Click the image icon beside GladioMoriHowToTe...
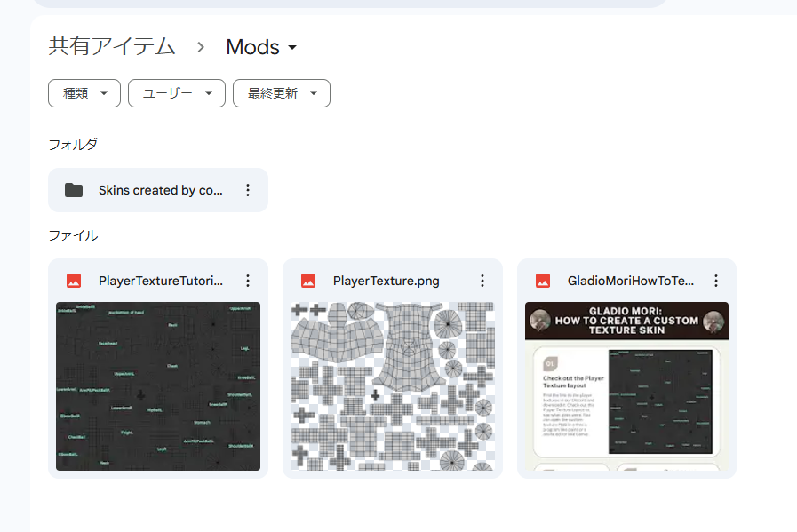The image size is (797, 532). 543,281
